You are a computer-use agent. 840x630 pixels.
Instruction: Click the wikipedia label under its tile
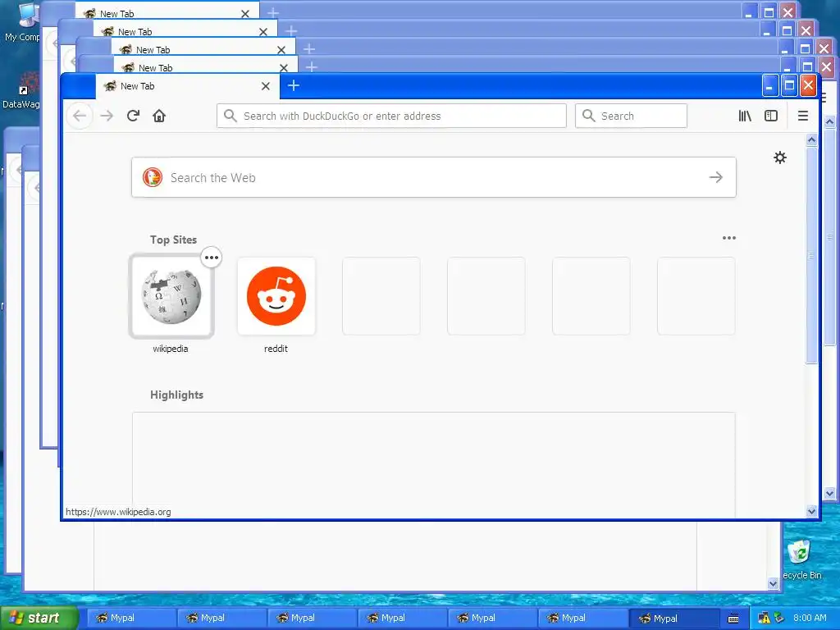pyautogui.click(x=171, y=349)
